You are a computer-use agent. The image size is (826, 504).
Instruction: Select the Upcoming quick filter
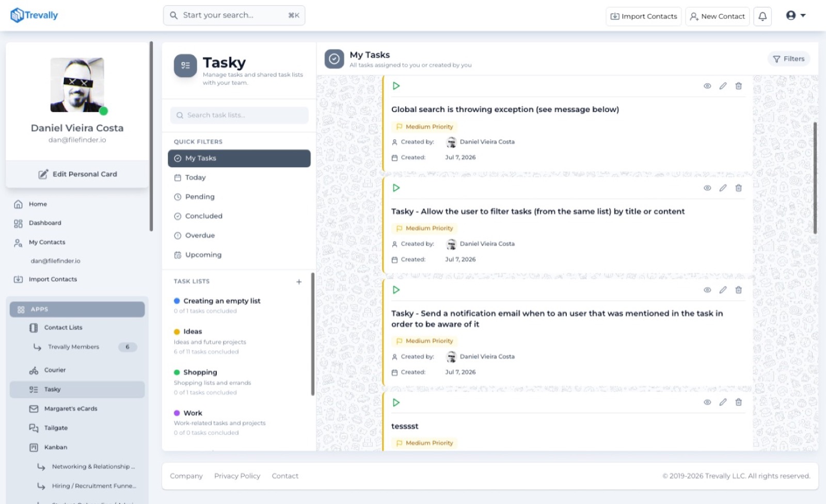239,255
